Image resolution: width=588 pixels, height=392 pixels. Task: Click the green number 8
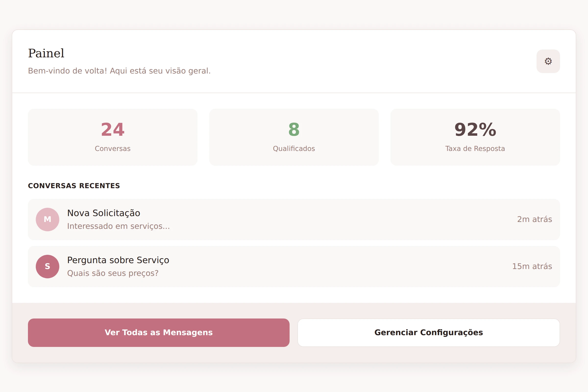coord(294,130)
